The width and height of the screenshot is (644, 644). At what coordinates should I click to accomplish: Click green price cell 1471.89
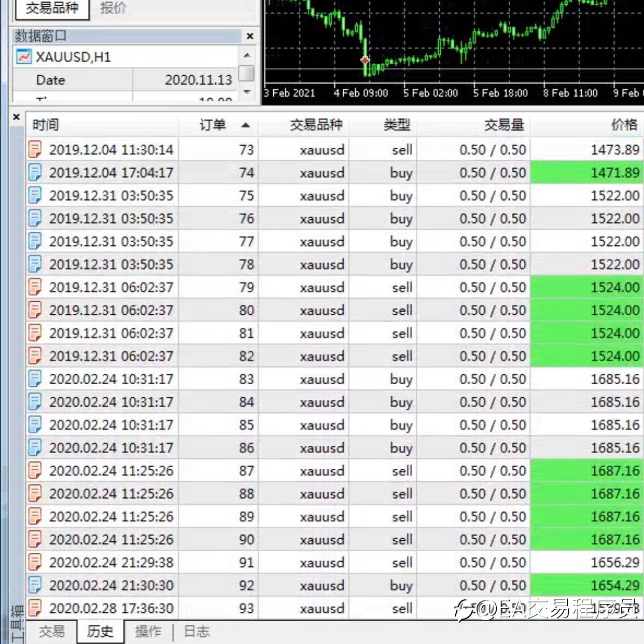pos(587,172)
